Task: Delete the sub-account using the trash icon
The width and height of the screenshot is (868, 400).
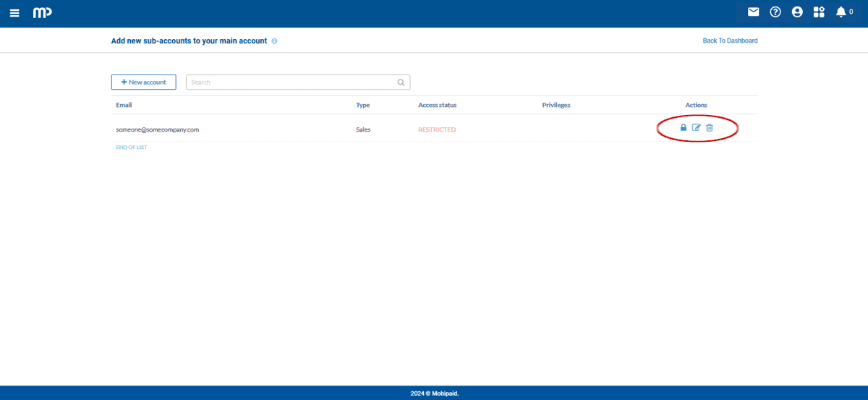Action: click(x=710, y=128)
